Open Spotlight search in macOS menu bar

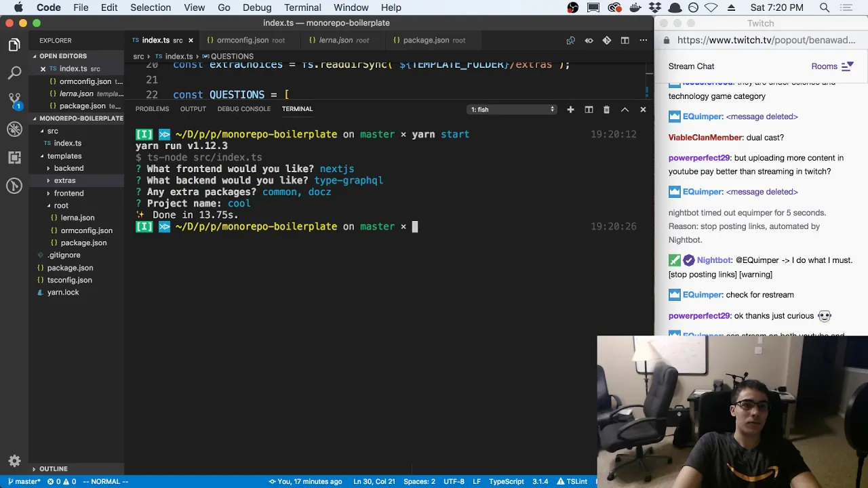(x=825, y=7)
